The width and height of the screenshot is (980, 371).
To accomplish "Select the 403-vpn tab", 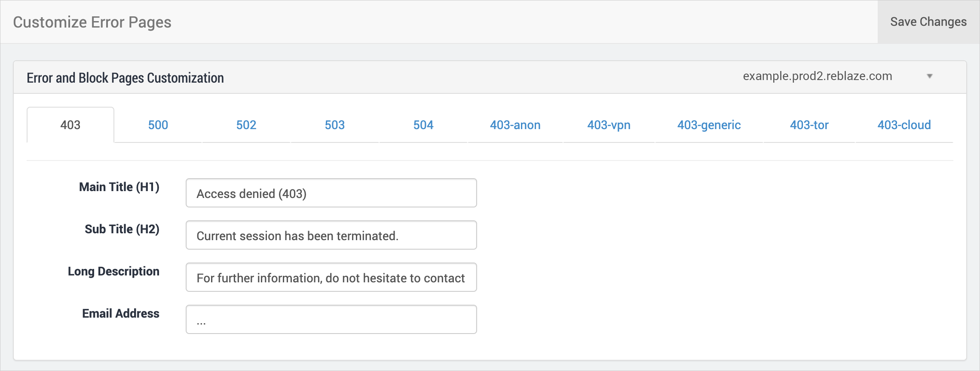I will coord(609,125).
